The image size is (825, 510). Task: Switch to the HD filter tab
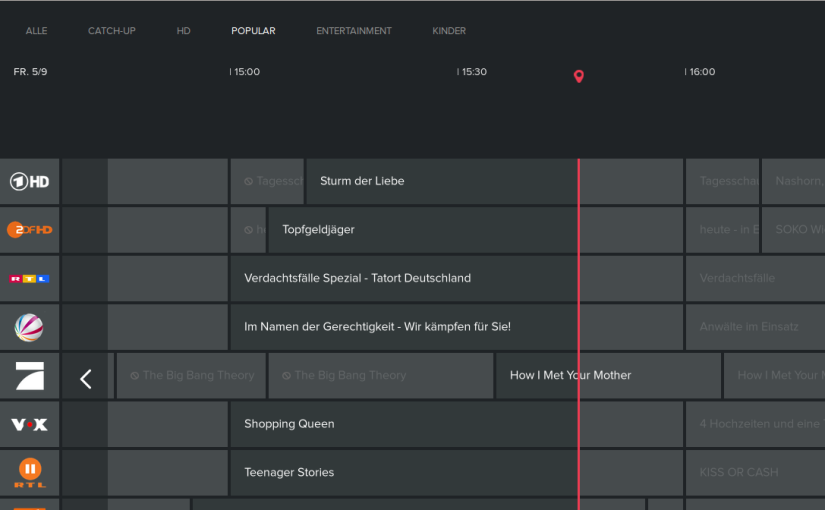[183, 31]
